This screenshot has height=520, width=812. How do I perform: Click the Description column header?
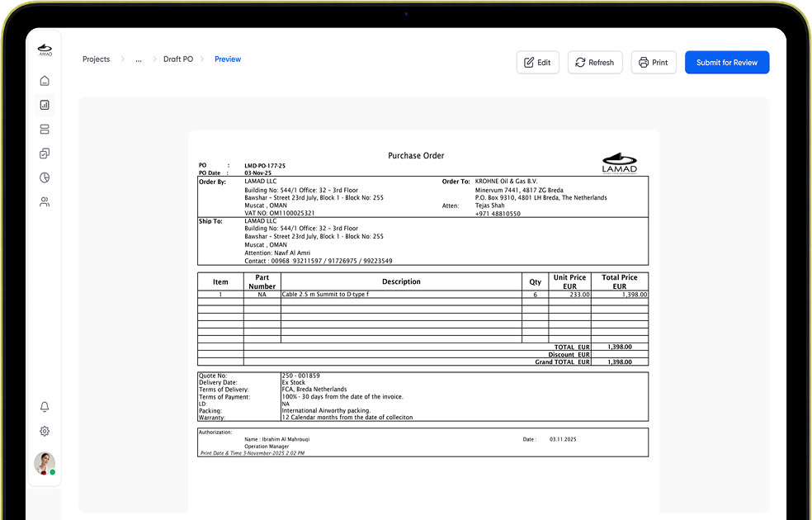[401, 281]
